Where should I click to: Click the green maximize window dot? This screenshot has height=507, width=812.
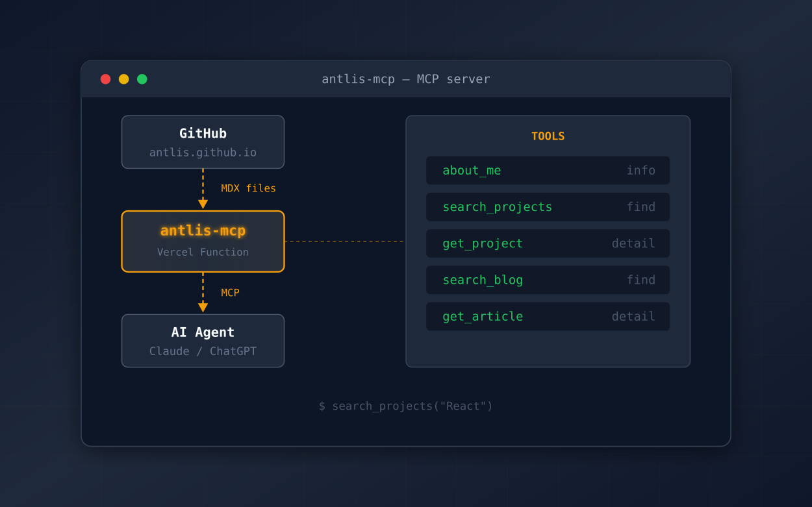point(142,79)
